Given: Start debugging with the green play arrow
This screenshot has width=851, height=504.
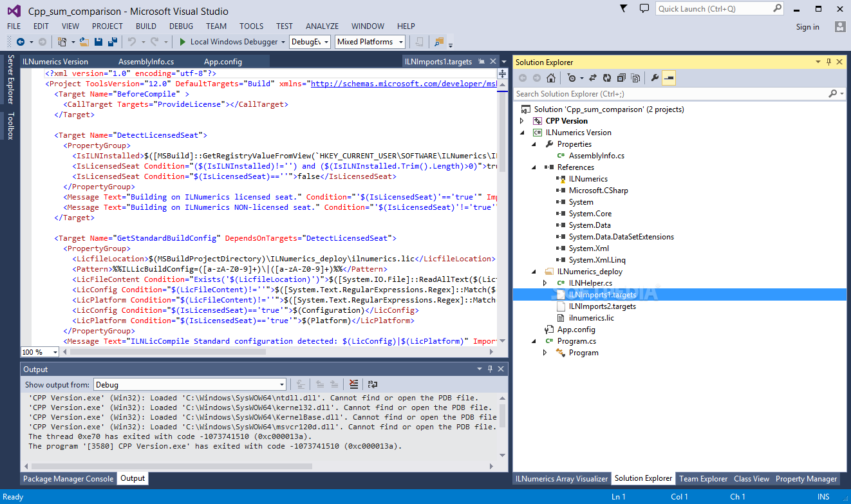Looking at the screenshot, I should 183,42.
